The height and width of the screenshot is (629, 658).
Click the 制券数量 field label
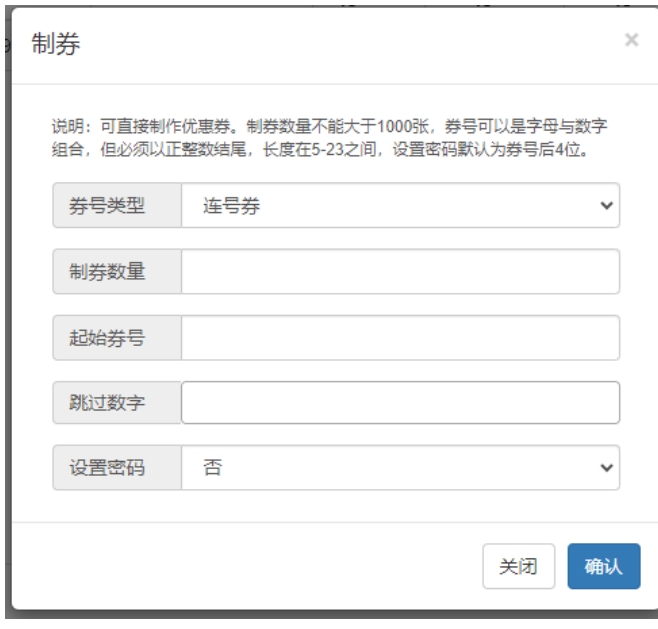107,271
